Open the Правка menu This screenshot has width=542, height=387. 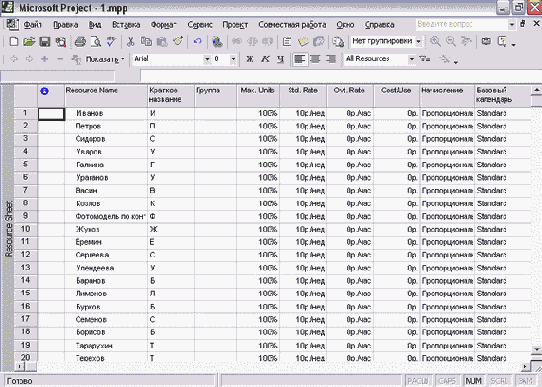coord(66,25)
